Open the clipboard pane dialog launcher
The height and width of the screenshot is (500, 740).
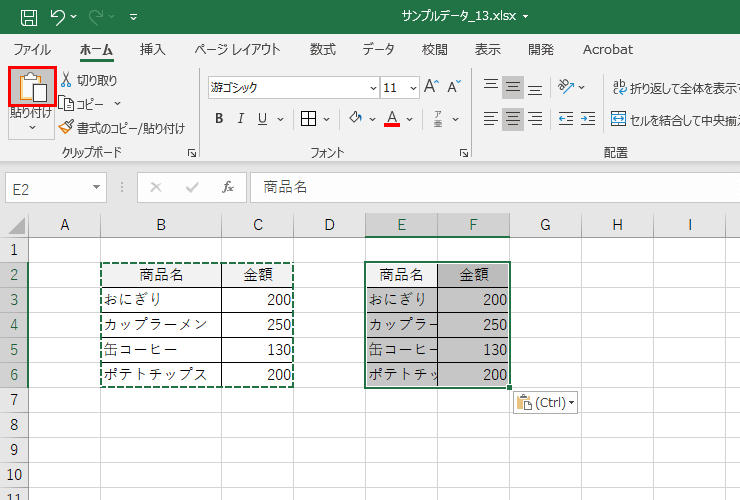click(x=192, y=153)
